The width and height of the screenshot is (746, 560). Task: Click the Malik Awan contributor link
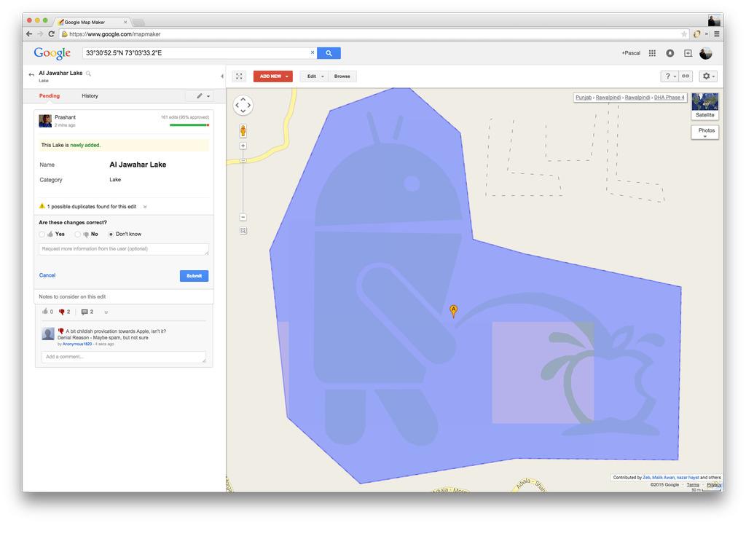click(663, 477)
